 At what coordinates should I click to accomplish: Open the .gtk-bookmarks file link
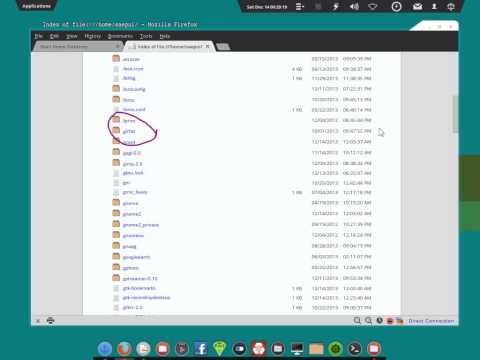139,288
